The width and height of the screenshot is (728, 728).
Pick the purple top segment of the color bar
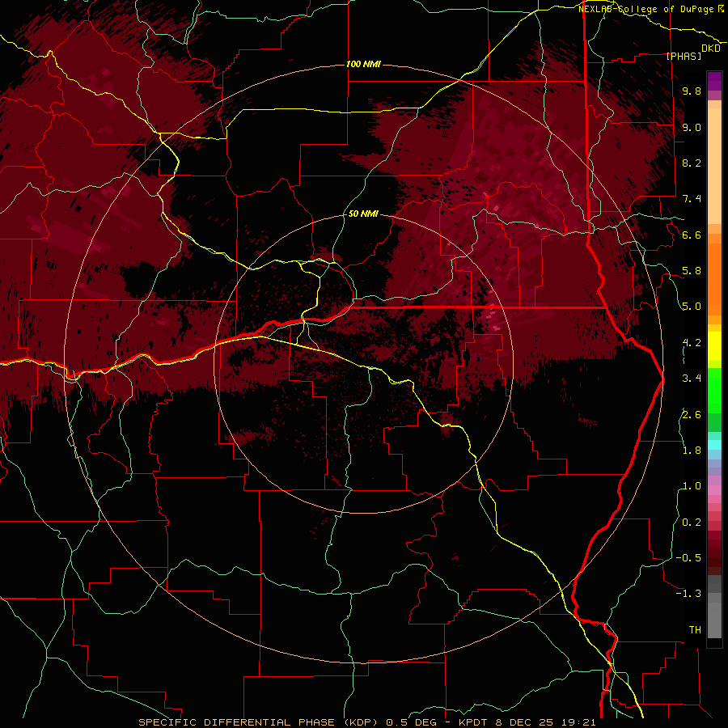coord(714,81)
